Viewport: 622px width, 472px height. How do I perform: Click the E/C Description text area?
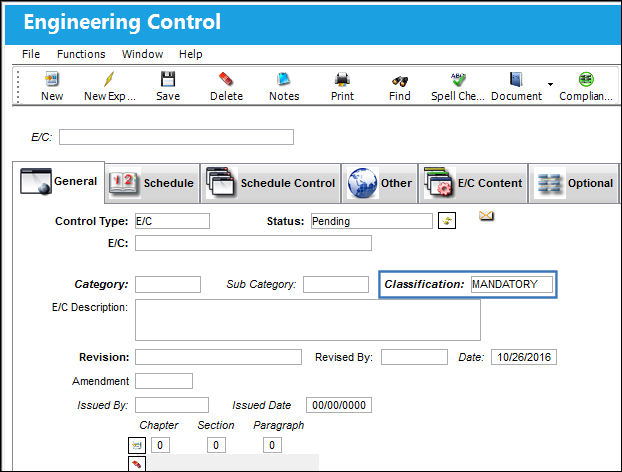(308, 320)
